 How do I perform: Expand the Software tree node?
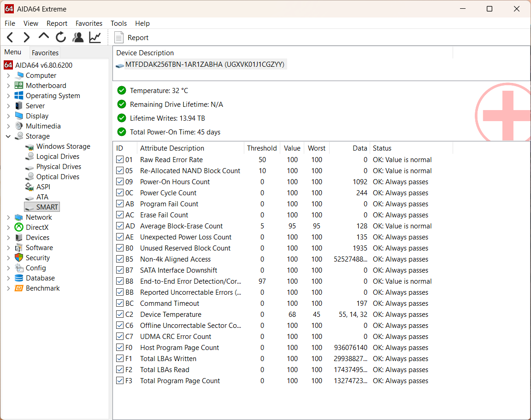(x=8, y=248)
